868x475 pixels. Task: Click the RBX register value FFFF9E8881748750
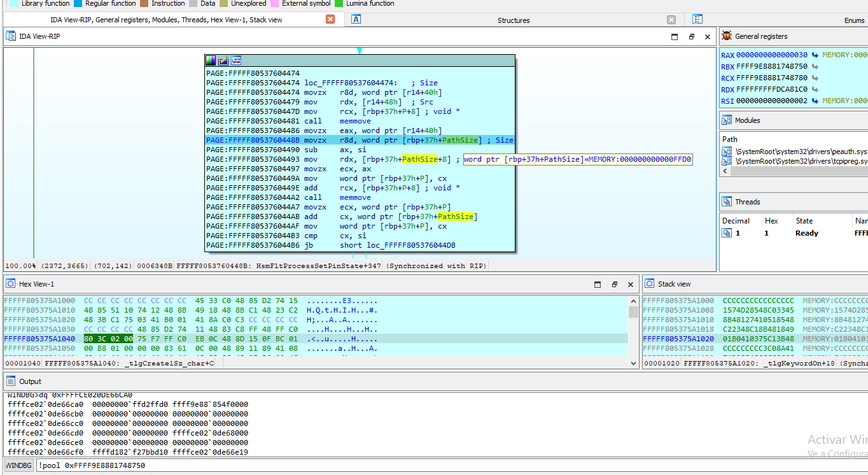(x=772, y=67)
